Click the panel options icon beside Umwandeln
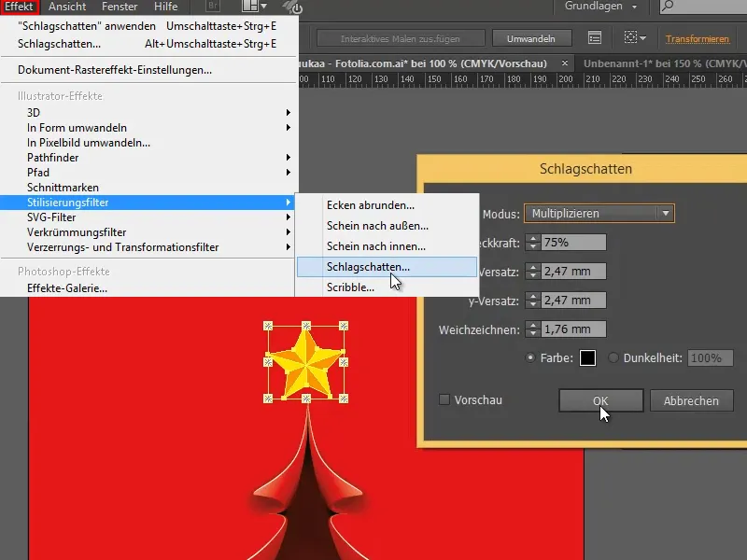The height and width of the screenshot is (560, 747). pos(595,38)
